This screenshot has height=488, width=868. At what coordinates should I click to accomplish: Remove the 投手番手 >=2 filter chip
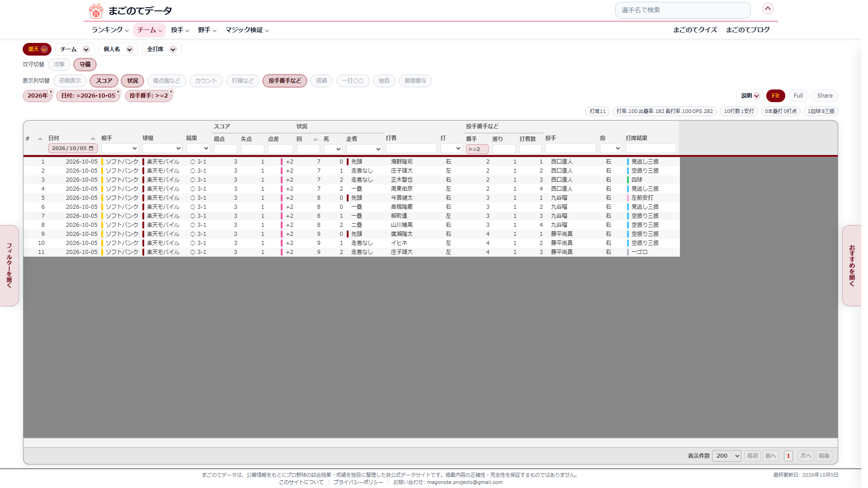pos(171,92)
